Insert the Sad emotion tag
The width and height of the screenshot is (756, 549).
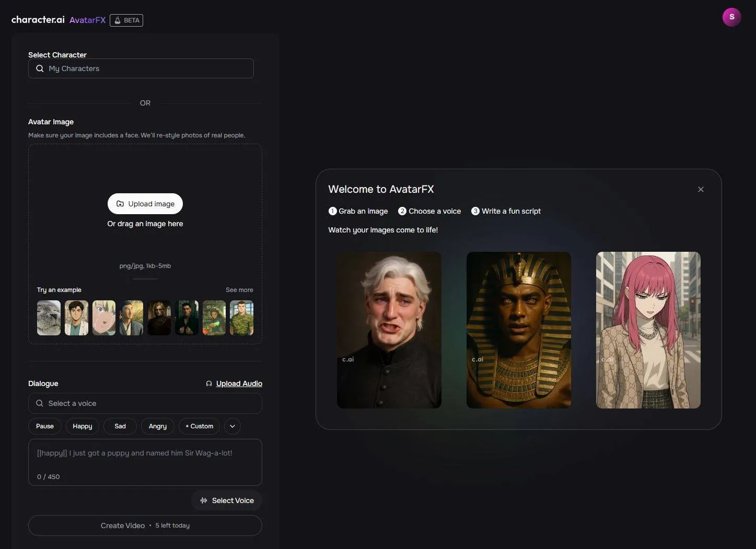[120, 426]
